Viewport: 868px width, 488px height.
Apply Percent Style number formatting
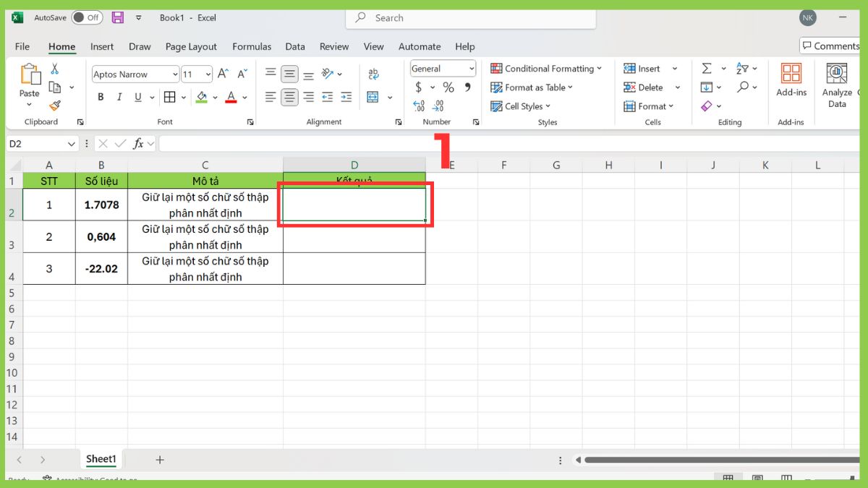pos(447,87)
